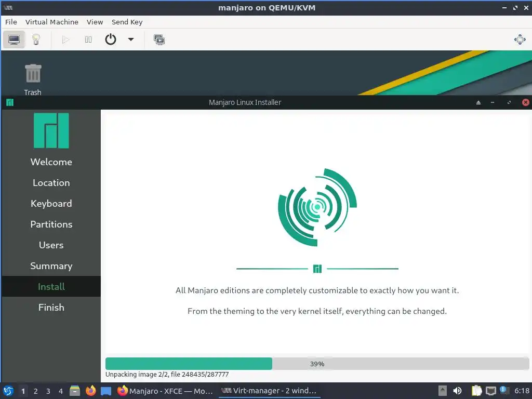Minimize the virt-manager VM window
The image size is (532, 399).
tap(504, 7)
